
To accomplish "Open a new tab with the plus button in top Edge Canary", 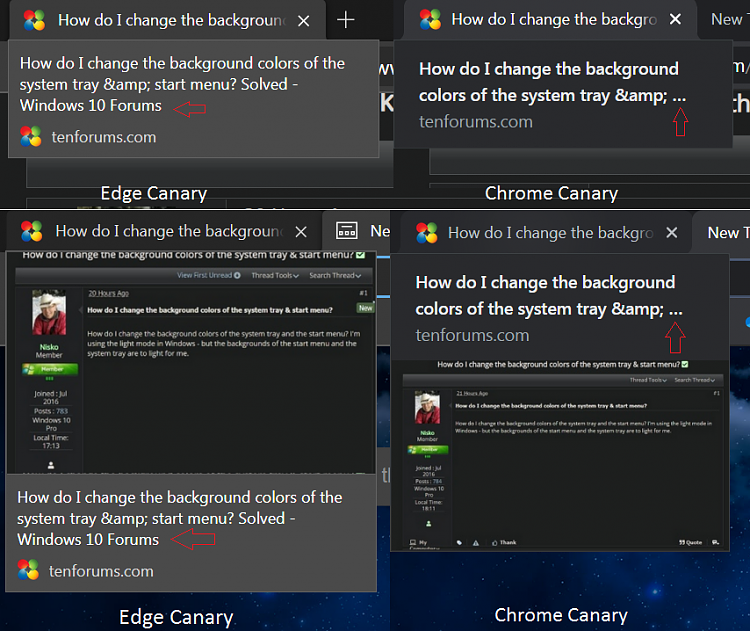I will pos(345,20).
